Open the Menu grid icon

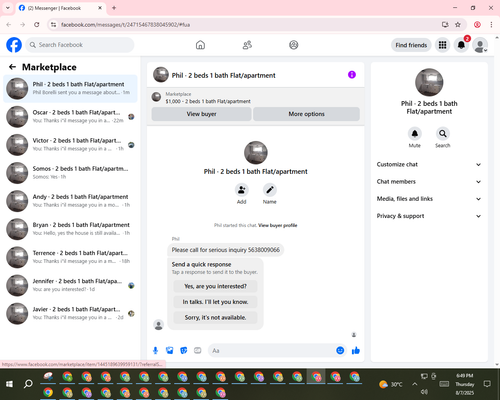click(442, 45)
